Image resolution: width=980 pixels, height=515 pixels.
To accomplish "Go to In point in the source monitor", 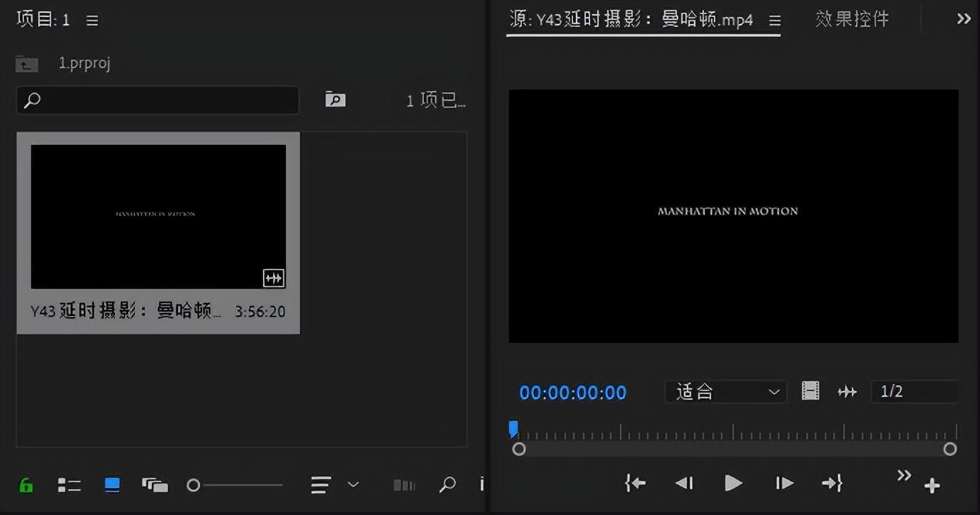I will [x=635, y=484].
